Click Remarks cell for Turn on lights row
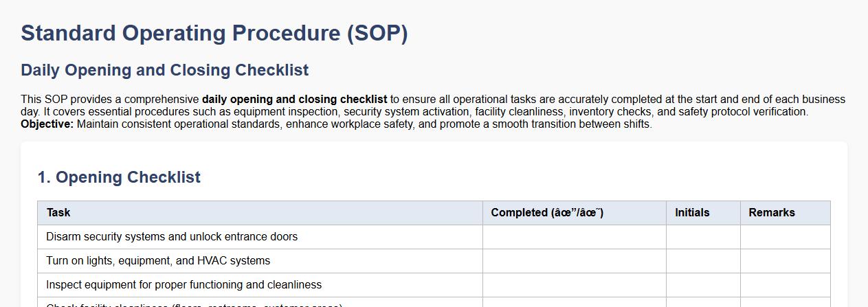 click(x=785, y=261)
